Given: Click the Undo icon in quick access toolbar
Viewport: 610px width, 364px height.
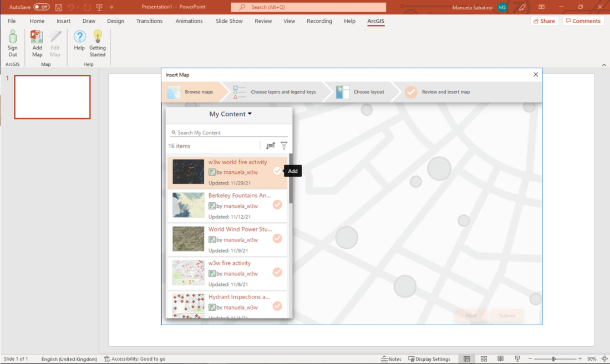Looking at the screenshot, I should tap(70, 7).
